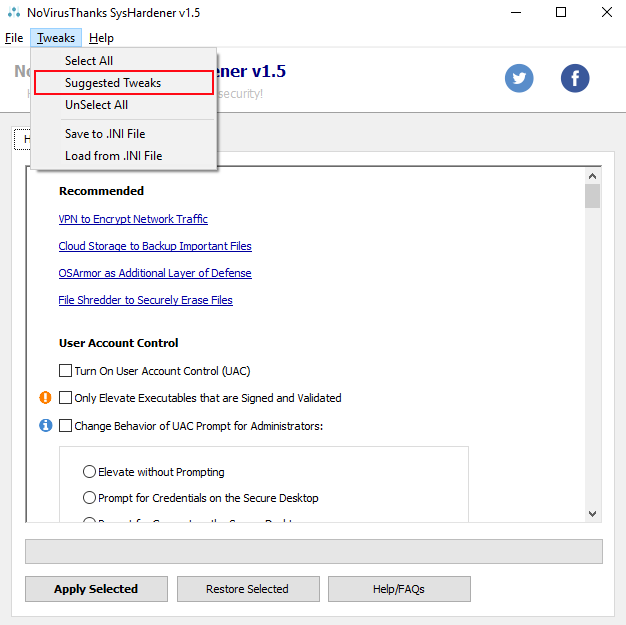Click the Help/FAQs button
The image size is (626, 625).
[399, 589]
